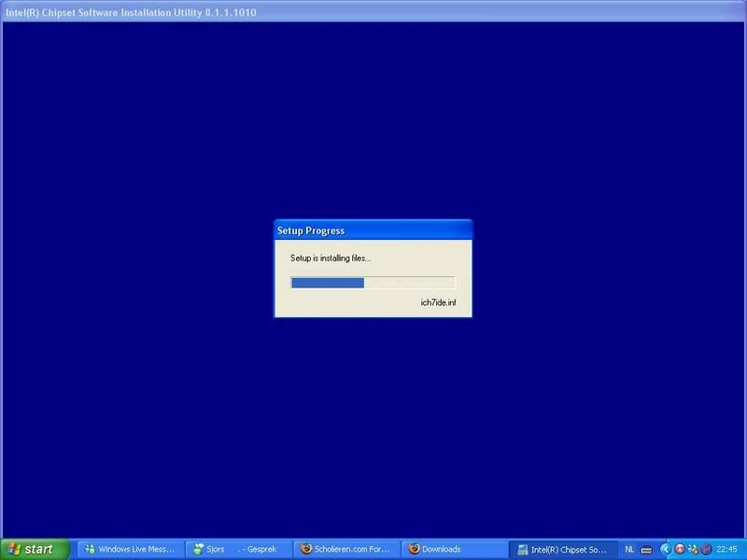Click the NL language bar indicator
This screenshot has width=747, height=560.
pyautogui.click(x=629, y=550)
